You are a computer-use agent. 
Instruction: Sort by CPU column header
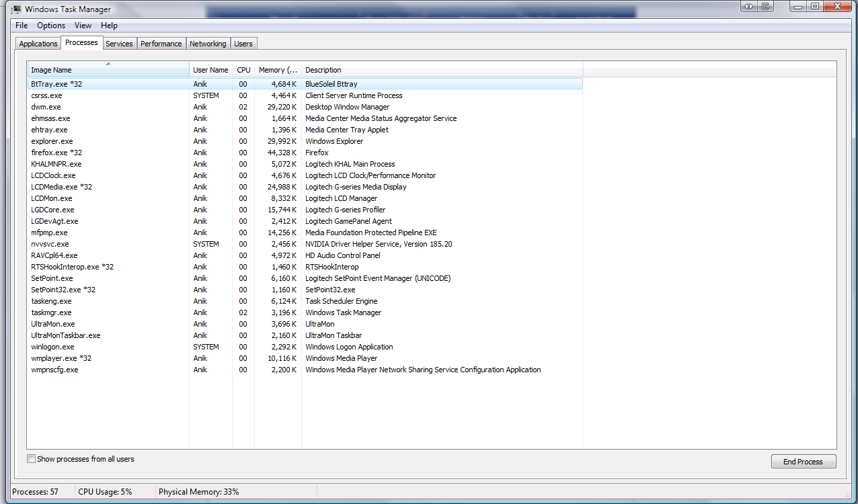pos(243,70)
